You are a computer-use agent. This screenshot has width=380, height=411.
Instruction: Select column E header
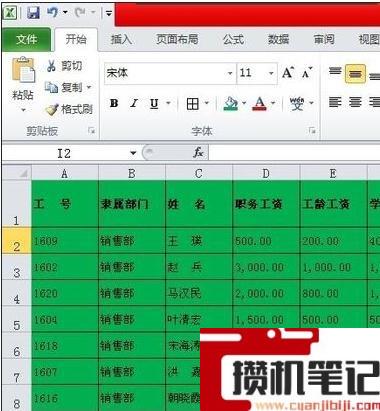333,173
